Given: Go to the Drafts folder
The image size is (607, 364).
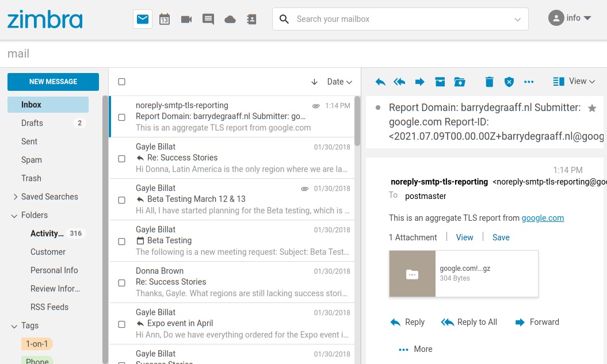Looking at the screenshot, I should tap(32, 123).
